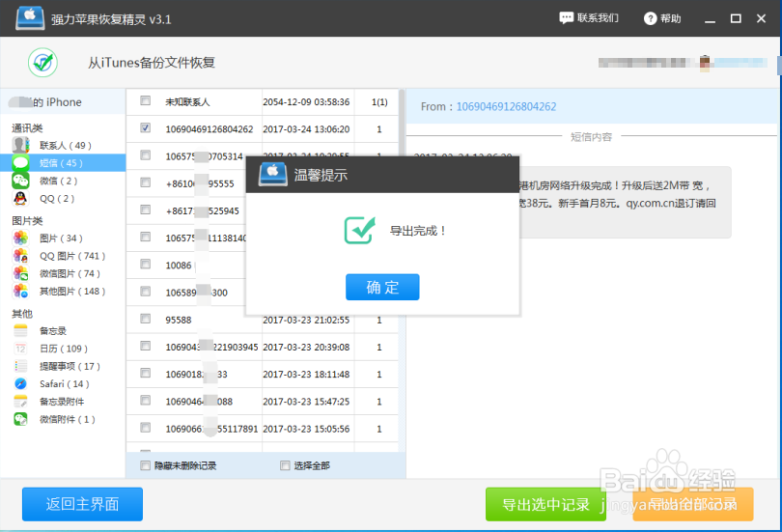782x532 pixels.
Task: Open the 备忘录附件 icon
Action: 20,402
